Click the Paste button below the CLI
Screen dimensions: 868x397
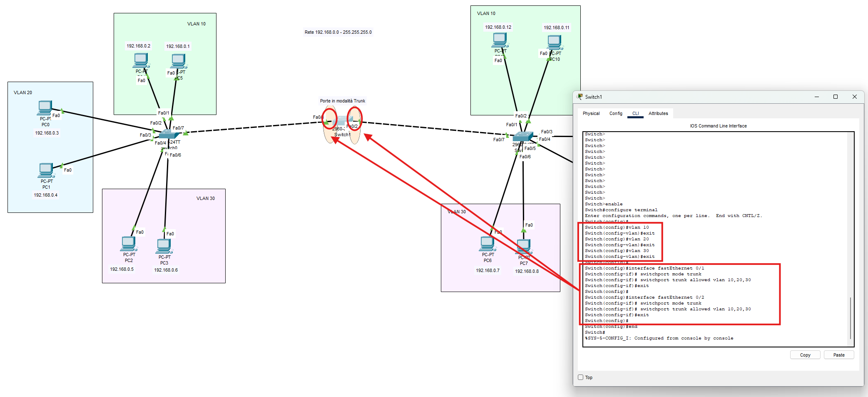click(839, 355)
